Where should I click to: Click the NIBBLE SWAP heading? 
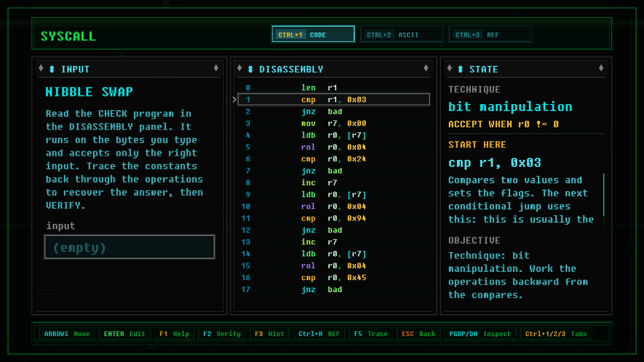point(90,92)
